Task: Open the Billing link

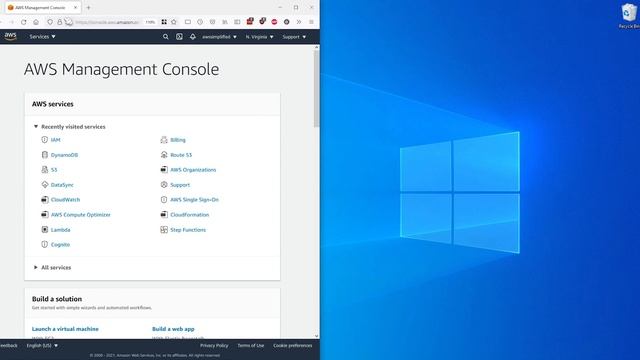Action: [178, 140]
